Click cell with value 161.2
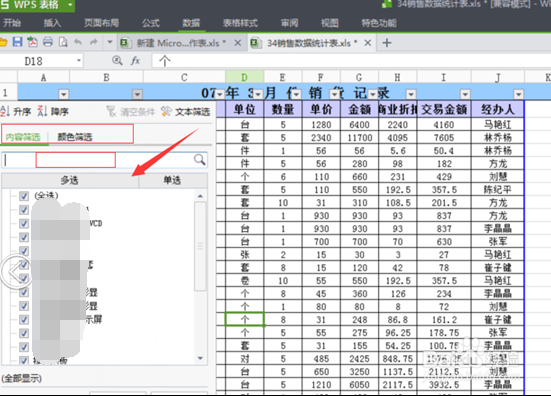Viewport: 551px width, 396px height. point(444,320)
